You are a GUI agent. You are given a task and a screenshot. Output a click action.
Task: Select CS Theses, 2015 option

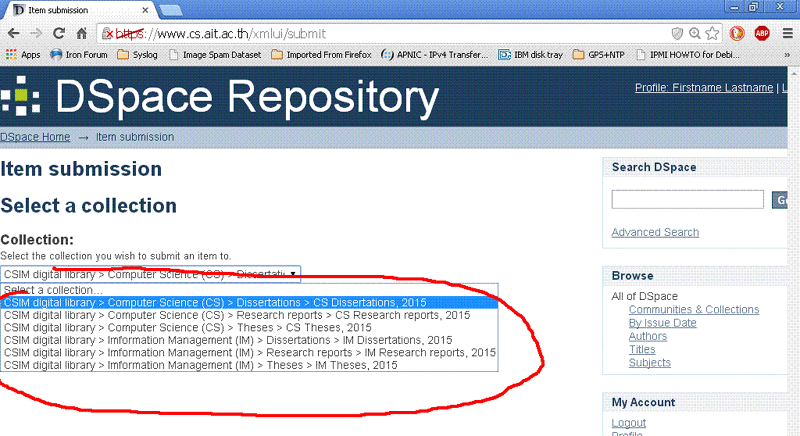point(249,327)
